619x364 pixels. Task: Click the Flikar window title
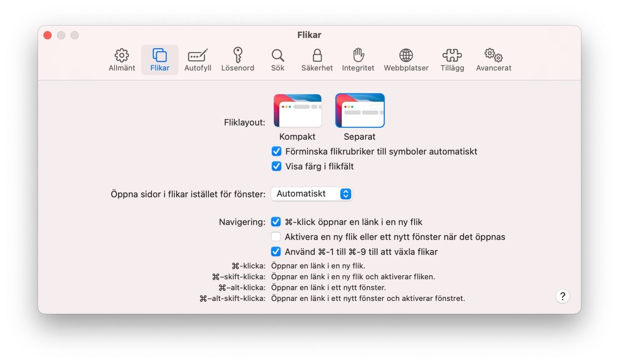click(309, 35)
